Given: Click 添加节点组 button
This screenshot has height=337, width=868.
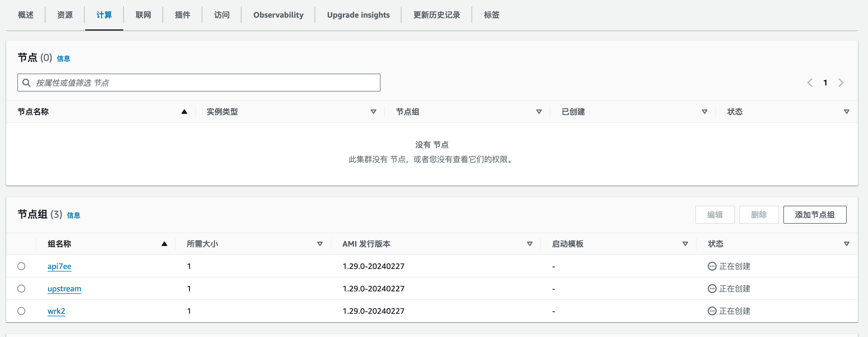Looking at the screenshot, I should [x=815, y=214].
